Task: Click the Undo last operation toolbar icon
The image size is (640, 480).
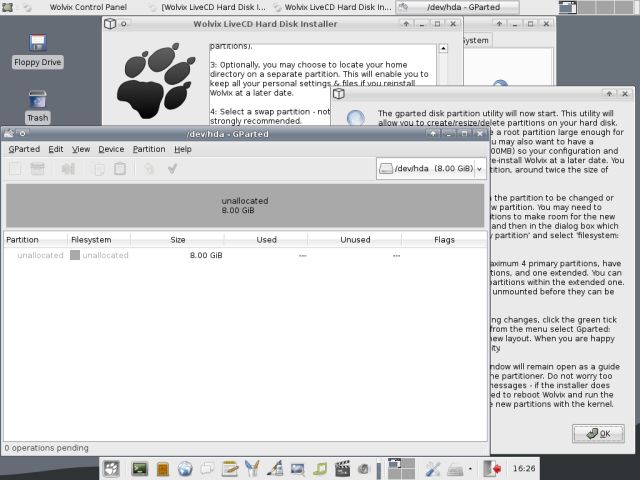Action: tap(149, 169)
